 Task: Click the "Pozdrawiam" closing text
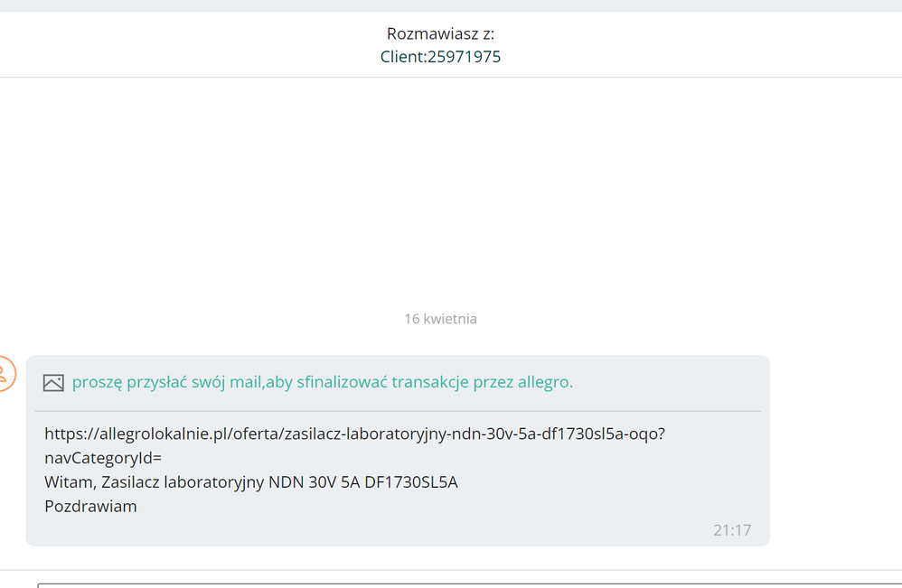(x=90, y=506)
